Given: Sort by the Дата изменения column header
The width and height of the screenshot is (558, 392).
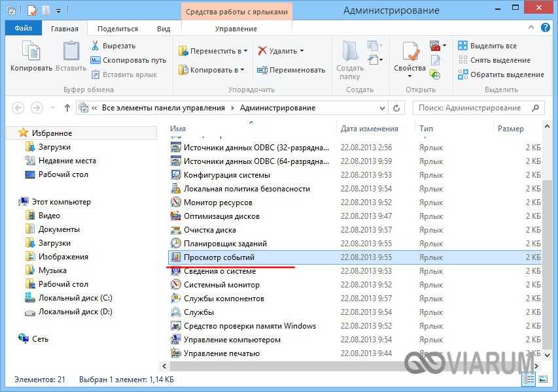Looking at the screenshot, I should [x=370, y=129].
